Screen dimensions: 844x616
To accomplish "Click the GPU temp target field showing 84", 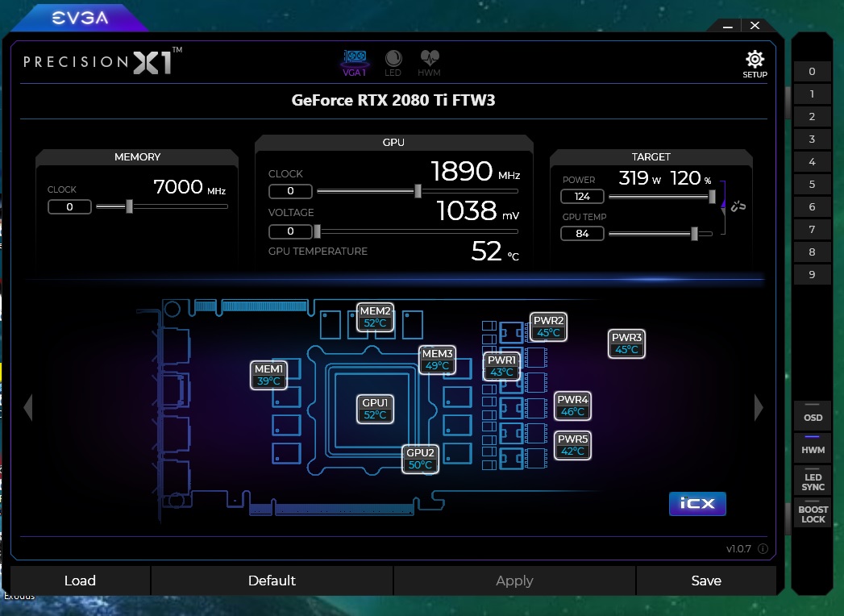I will 582,234.
